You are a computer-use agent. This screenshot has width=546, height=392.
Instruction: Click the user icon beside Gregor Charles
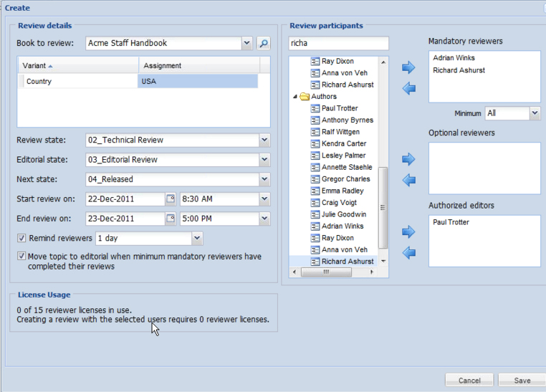pos(315,179)
